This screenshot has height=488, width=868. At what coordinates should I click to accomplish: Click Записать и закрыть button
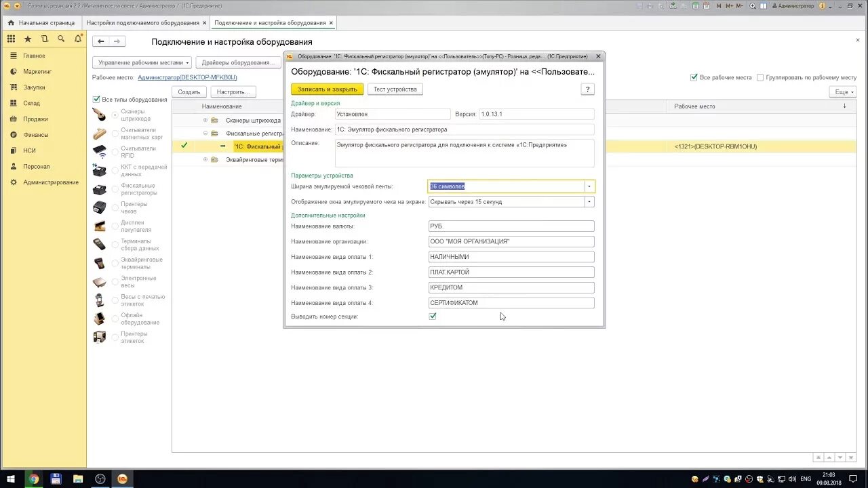coord(327,89)
